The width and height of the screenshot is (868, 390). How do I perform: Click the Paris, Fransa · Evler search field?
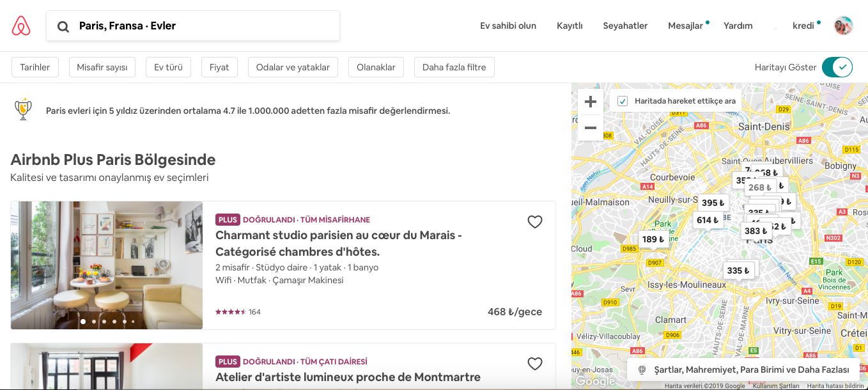[x=193, y=26]
